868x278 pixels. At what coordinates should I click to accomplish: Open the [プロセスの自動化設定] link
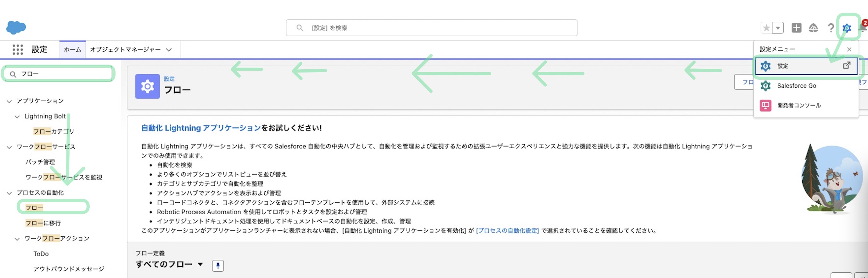coord(507,230)
